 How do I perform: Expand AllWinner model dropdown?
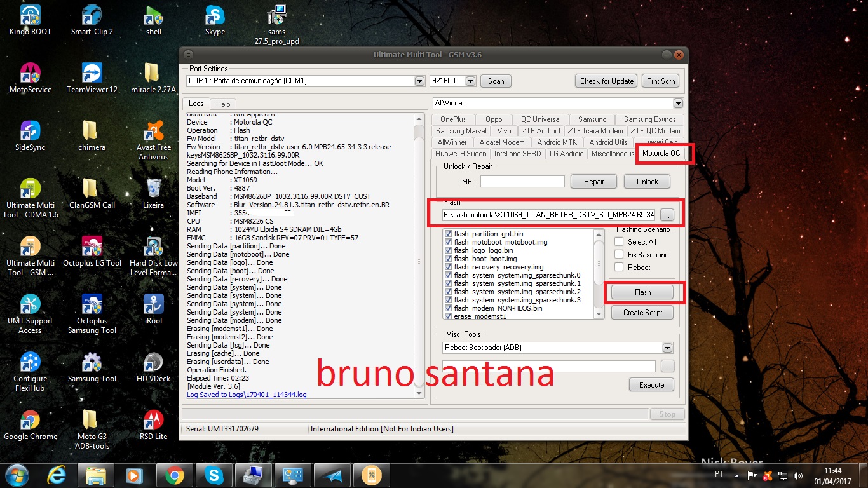click(x=678, y=103)
